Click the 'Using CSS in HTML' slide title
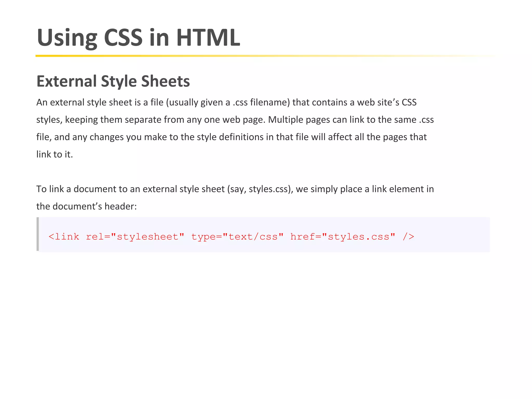 click(138, 38)
